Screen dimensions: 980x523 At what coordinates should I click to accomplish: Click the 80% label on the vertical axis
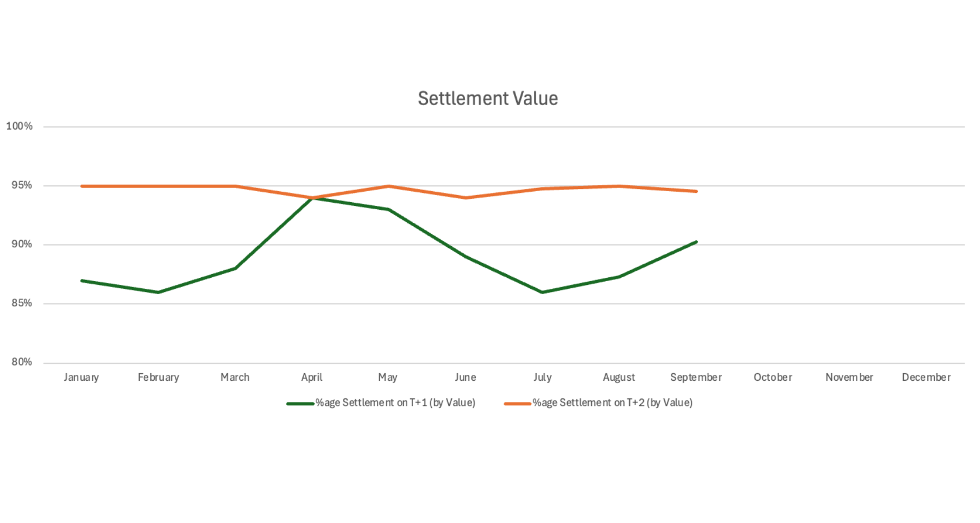[22, 362]
